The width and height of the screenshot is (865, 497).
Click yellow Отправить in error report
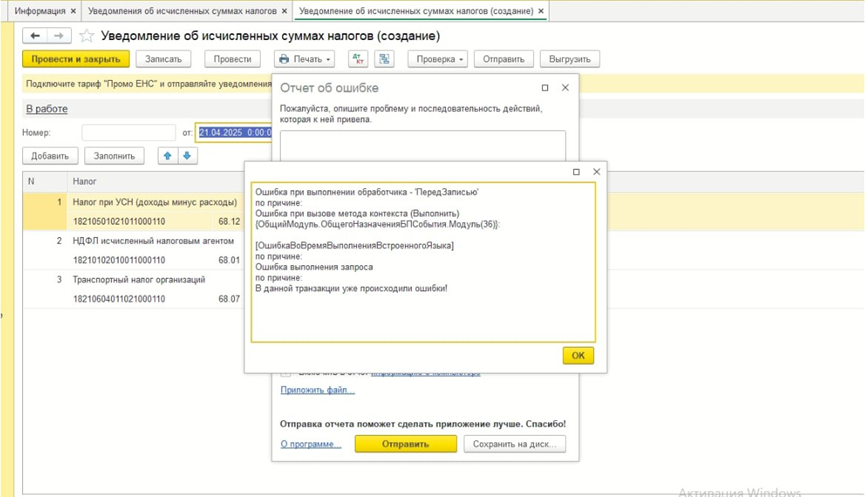point(405,444)
